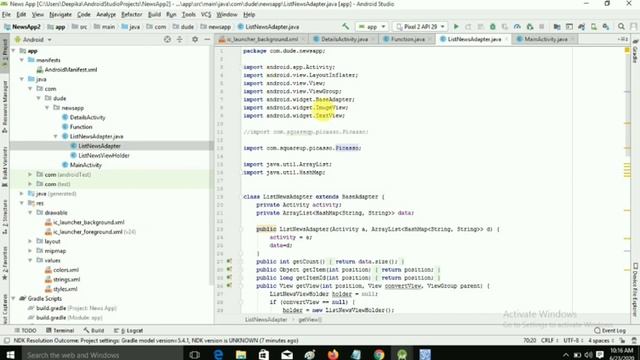Open the Logcat tool window
Image resolution: width=640 pixels, height=360 pixels.
tap(129, 330)
